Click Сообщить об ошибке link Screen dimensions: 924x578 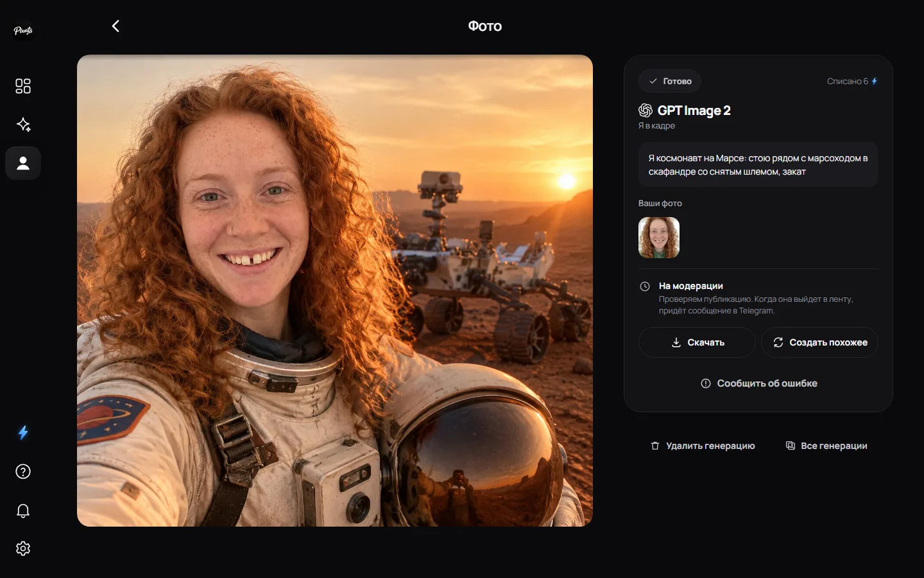pyautogui.click(x=758, y=383)
